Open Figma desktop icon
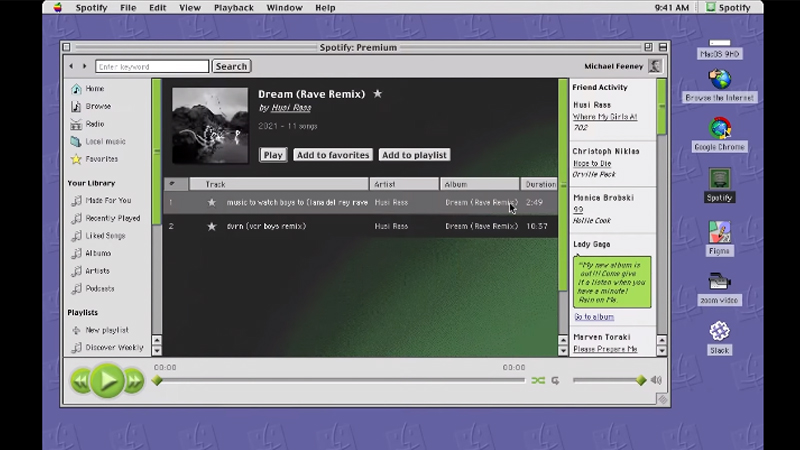This screenshot has height=450, width=800. [719, 238]
